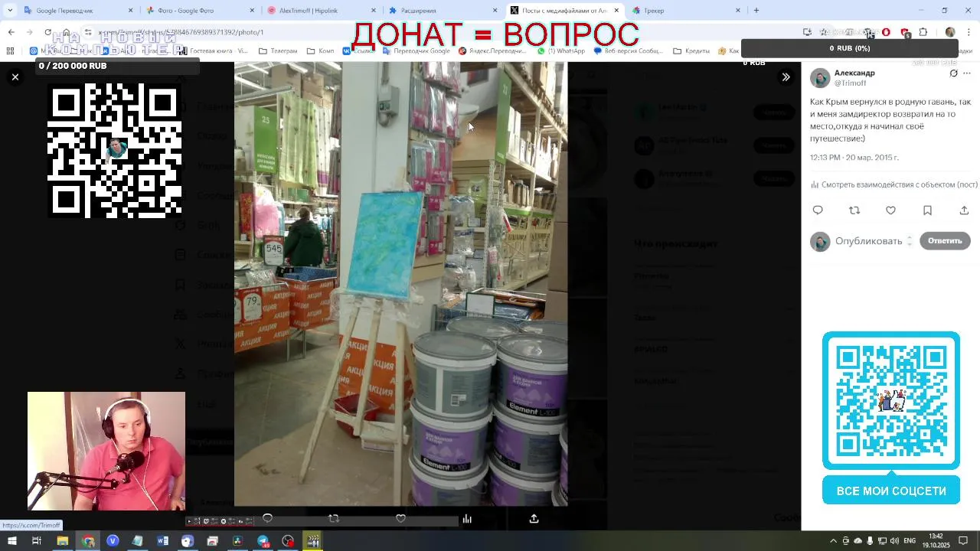Open the Комп bookmark folder
Screen dimensions: 980x551
[x=320, y=51]
